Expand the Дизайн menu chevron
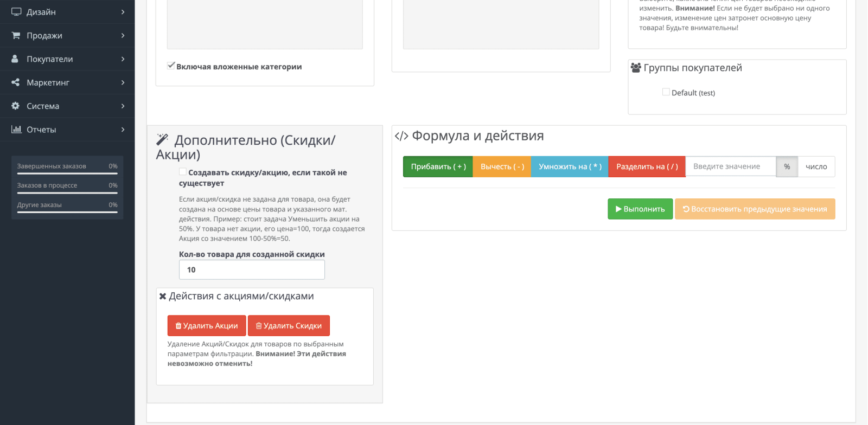The height and width of the screenshot is (425, 868). pos(123,12)
